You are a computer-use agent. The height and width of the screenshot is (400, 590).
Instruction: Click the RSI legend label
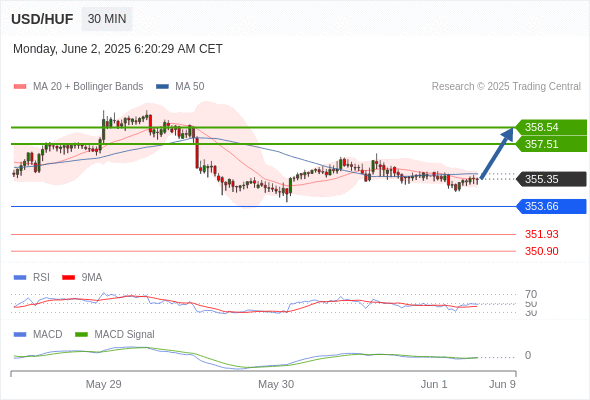click(x=41, y=277)
